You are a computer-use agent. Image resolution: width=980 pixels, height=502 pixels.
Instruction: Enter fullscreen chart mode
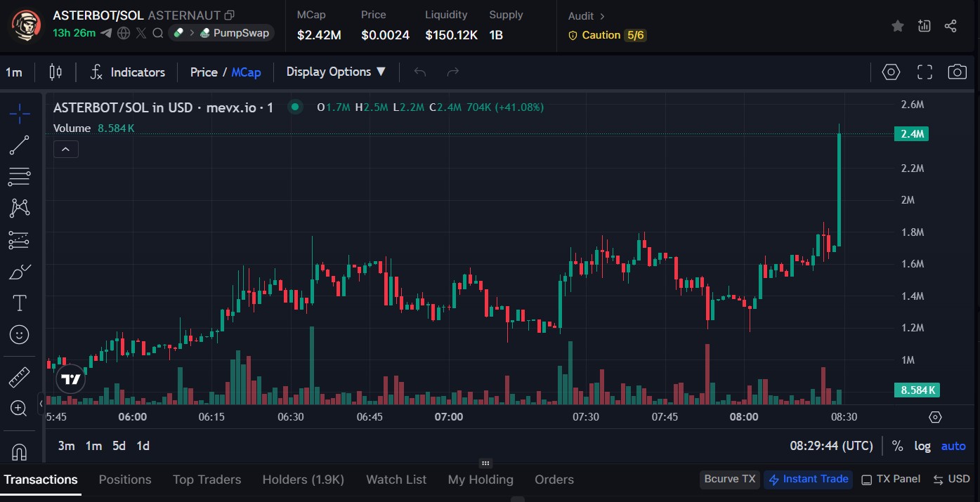tap(925, 72)
